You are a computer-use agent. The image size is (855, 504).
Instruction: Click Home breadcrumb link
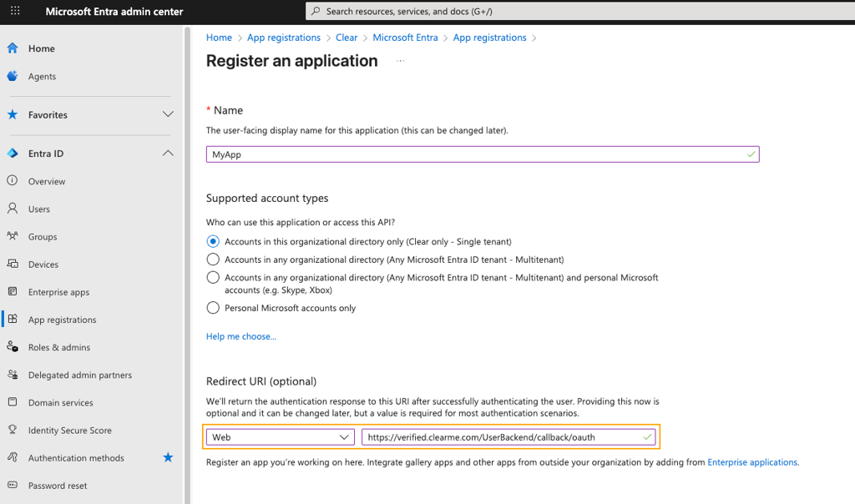point(220,38)
